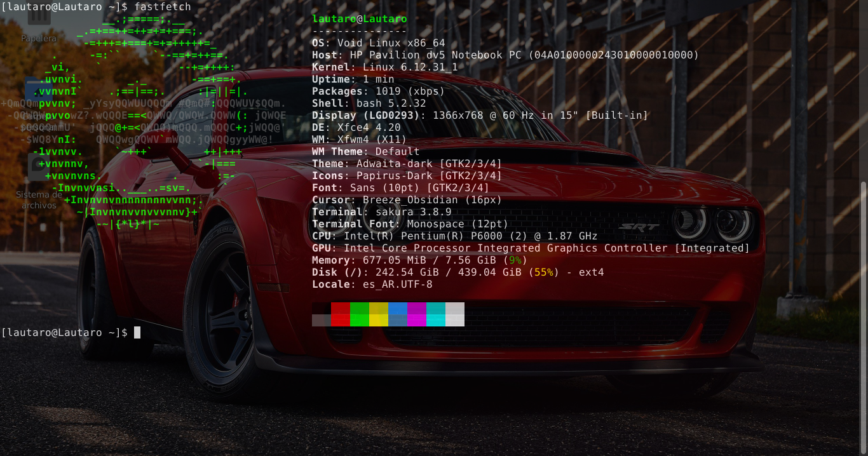
Task: Click the 'Kernel: Linux 6.12.31_1' line
Action: tap(385, 67)
